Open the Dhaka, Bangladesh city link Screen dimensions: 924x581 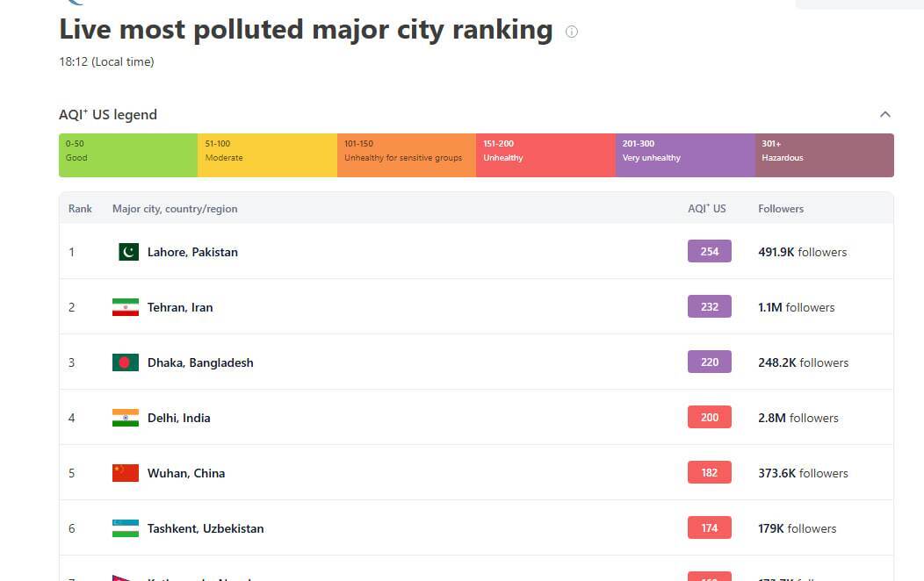[x=200, y=362]
